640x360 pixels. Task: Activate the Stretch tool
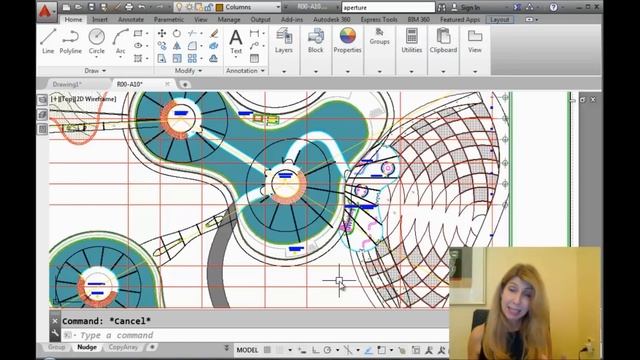pos(162,58)
